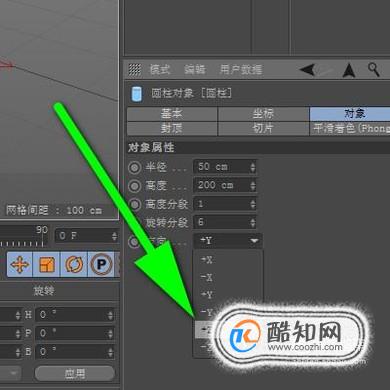Select the Move tool icon
This screenshot has height=390, width=390.
(x=20, y=265)
